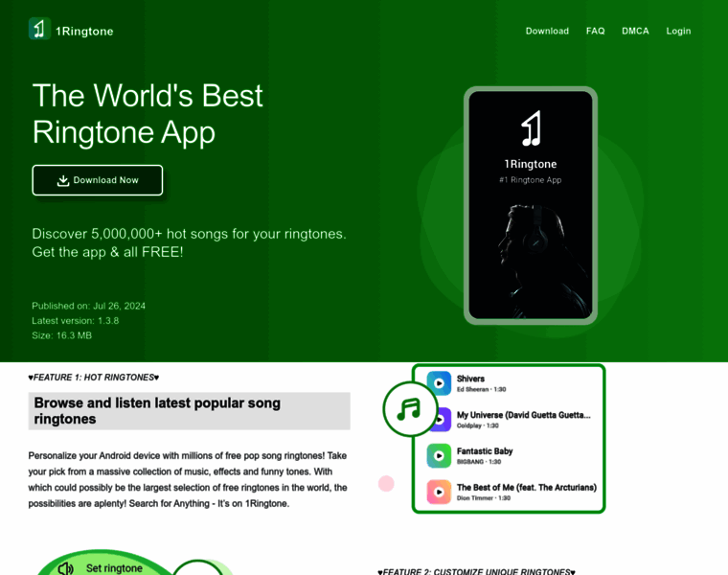
Task: Select the Shivers song title
Action: click(x=470, y=379)
